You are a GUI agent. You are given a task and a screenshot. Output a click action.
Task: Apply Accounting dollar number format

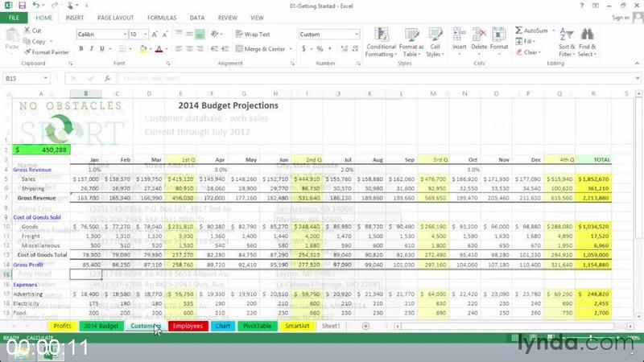click(303, 49)
